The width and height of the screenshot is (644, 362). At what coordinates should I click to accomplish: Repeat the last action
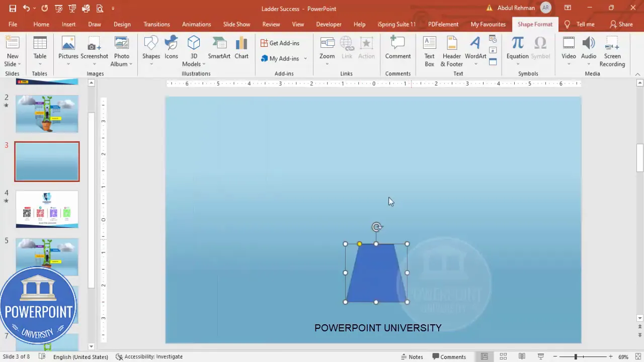point(45,9)
